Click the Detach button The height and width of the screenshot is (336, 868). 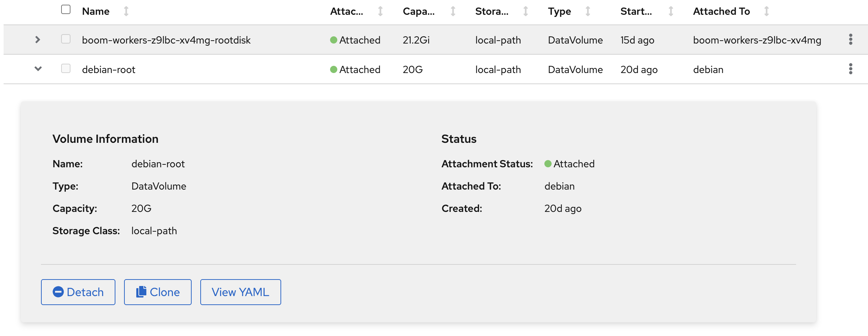[78, 292]
